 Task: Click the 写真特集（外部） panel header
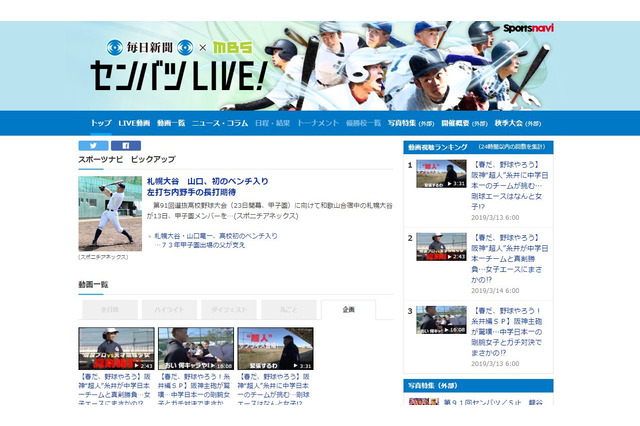click(478, 386)
